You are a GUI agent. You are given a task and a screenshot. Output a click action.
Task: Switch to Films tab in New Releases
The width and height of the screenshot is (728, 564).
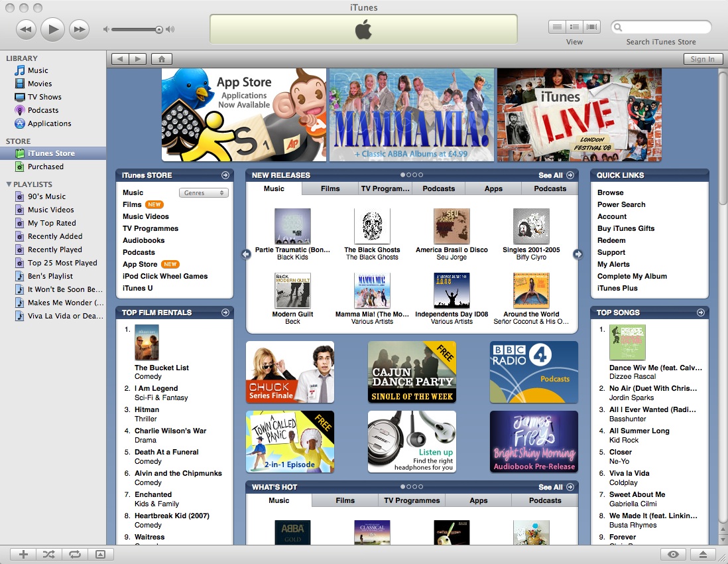330,188
